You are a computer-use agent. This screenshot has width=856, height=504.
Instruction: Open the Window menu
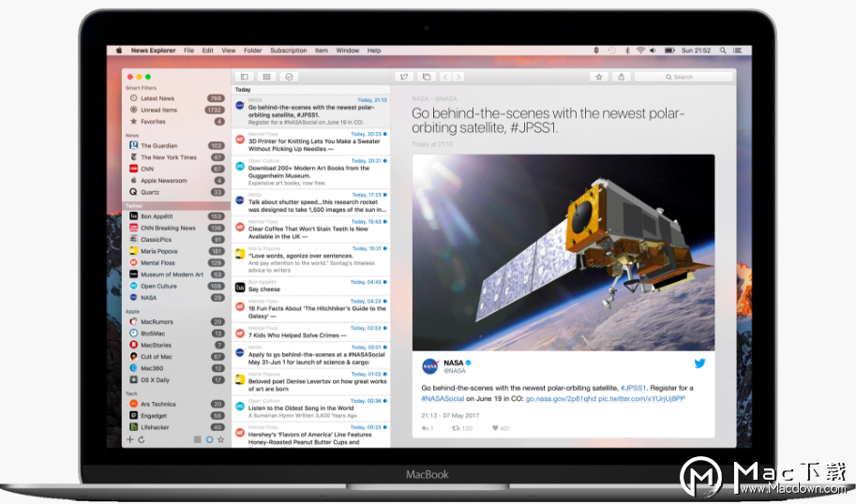tap(347, 51)
